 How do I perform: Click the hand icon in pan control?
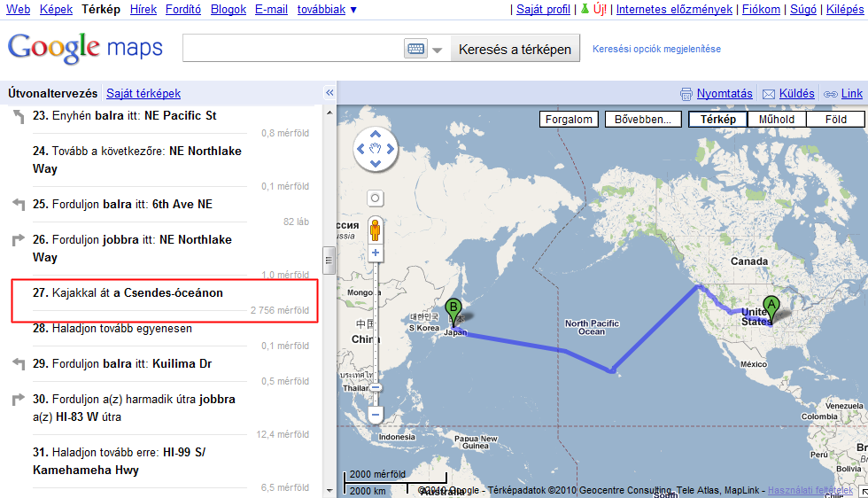coord(376,149)
